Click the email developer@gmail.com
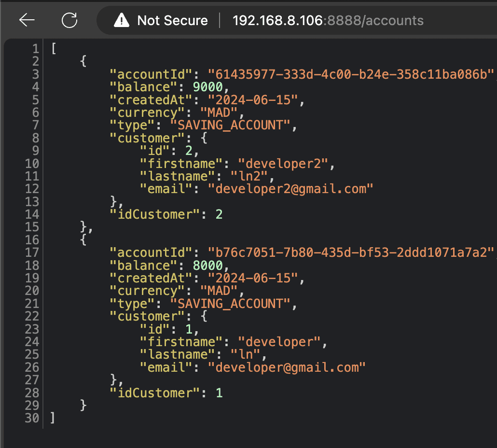The width and height of the screenshot is (497, 448). [x=287, y=367]
